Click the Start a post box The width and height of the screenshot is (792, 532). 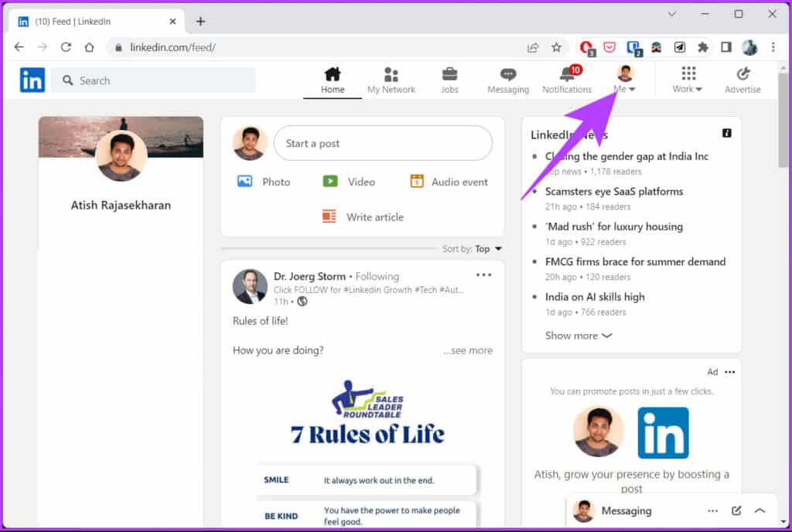(x=383, y=143)
